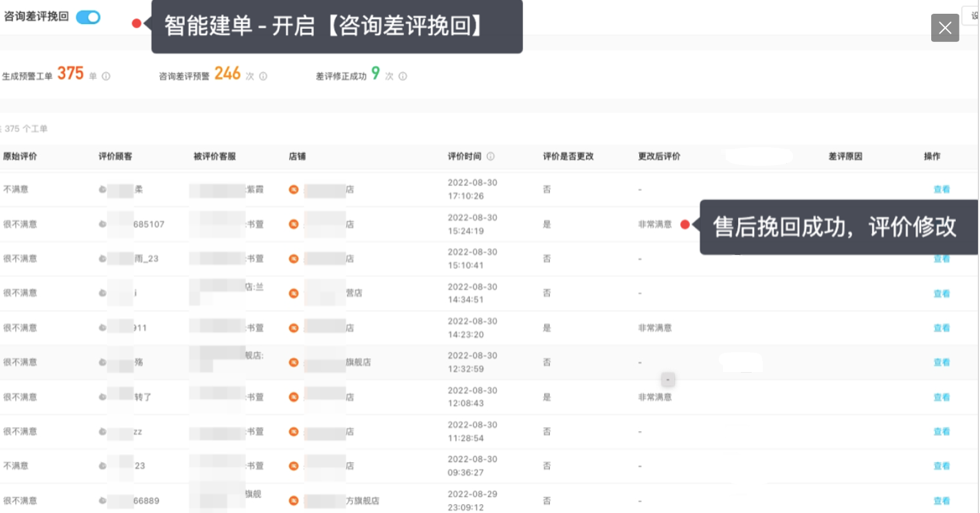Click customer name 685107
The width and height of the screenshot is (980, 513).
coord(149,224)
